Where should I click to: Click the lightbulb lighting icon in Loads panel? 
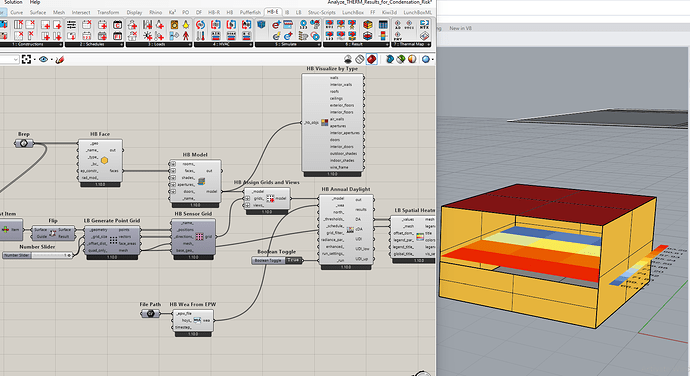186,25
